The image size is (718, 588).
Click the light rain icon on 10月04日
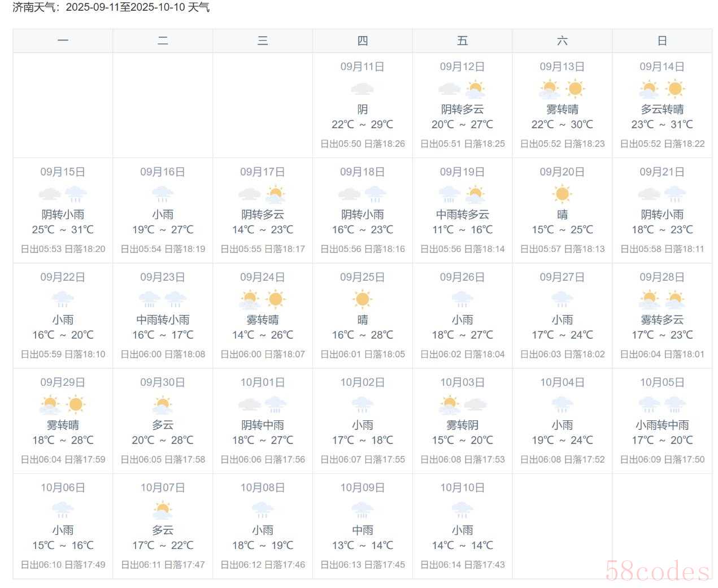(562, 404)
